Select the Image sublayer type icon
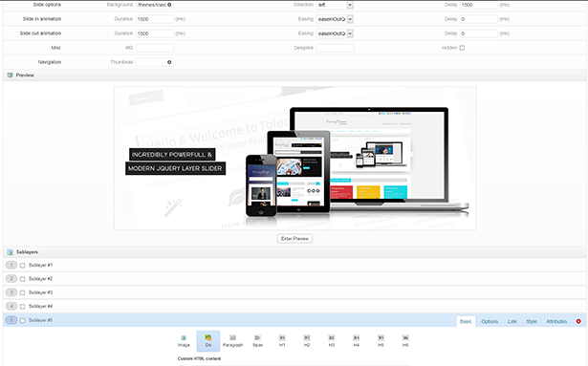Viewport: 588px width, 366px height. tap(184, 341)
